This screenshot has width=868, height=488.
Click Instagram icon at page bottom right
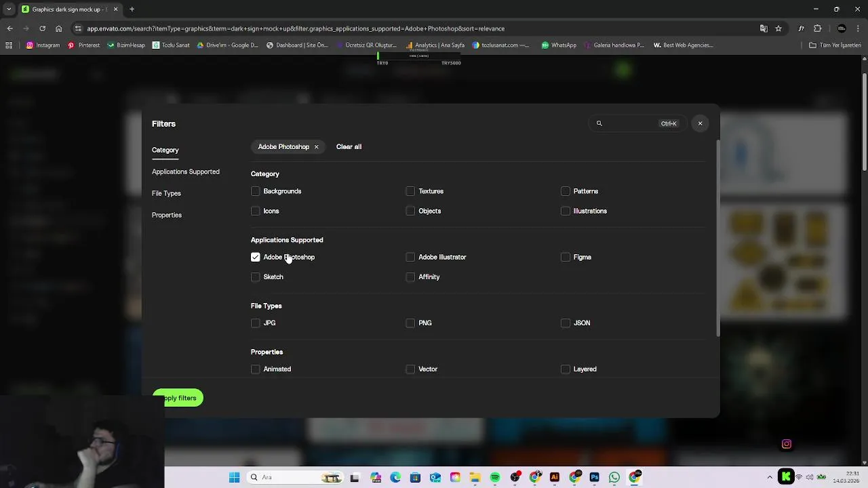[787, 444]
